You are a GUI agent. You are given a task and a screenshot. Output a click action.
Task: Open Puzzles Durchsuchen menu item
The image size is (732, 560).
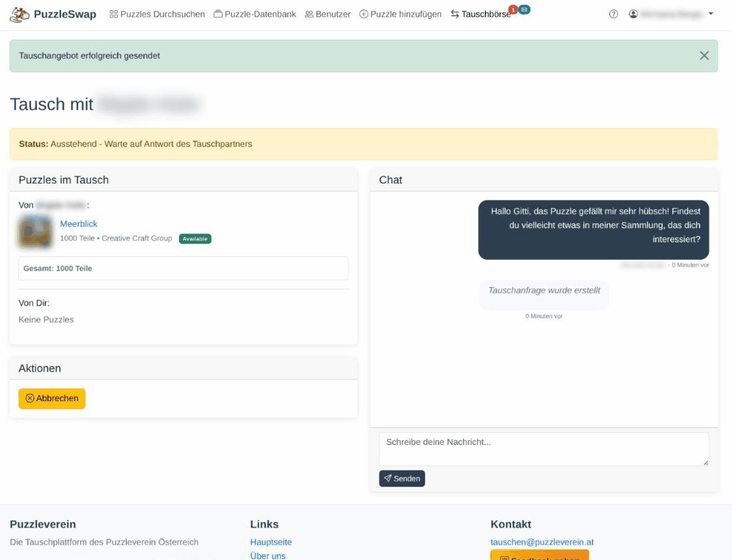[x=157, y=14]
